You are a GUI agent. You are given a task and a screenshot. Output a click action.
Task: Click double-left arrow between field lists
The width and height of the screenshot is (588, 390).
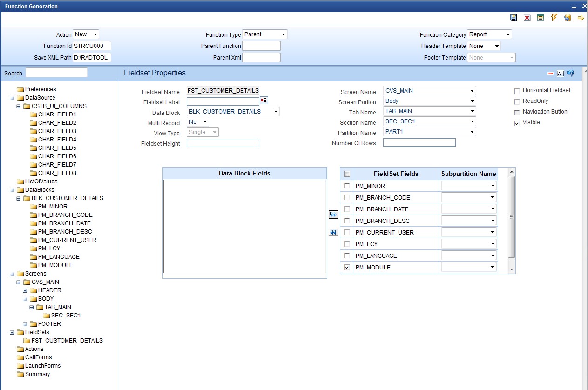tap(333, 232)
